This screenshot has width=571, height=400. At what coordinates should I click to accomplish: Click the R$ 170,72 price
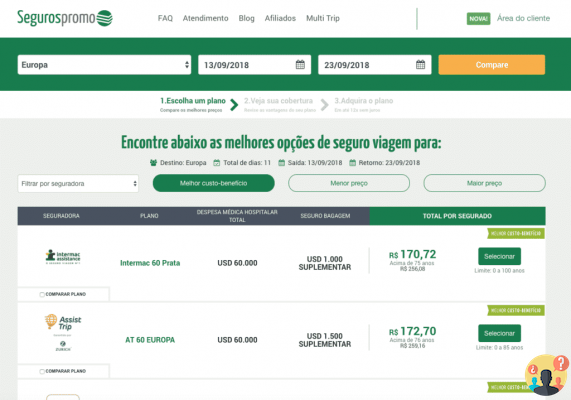coord(412,254)
